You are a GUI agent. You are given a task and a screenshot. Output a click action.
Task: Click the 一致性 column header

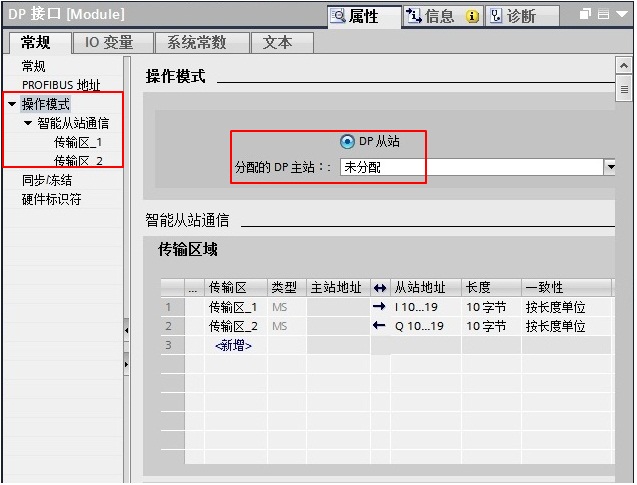tap(566, 288)
